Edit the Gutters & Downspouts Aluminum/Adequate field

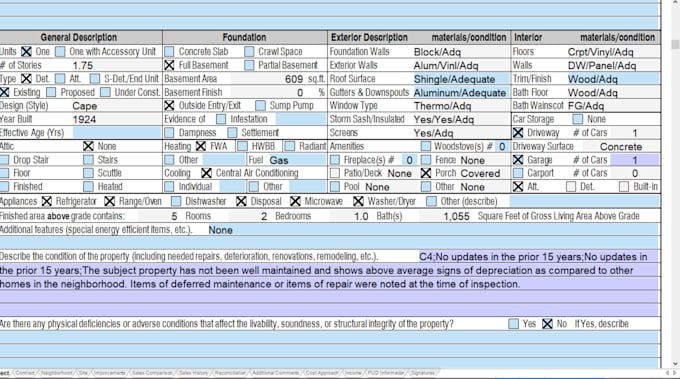click(461, 92)
